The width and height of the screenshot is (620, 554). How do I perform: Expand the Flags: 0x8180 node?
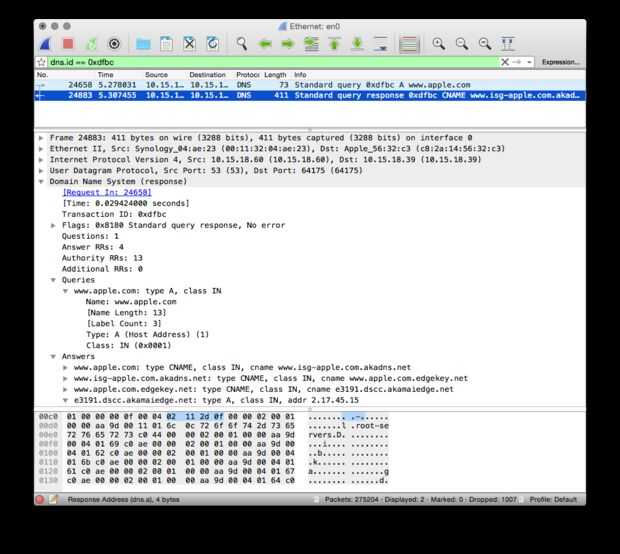[53, 225]
